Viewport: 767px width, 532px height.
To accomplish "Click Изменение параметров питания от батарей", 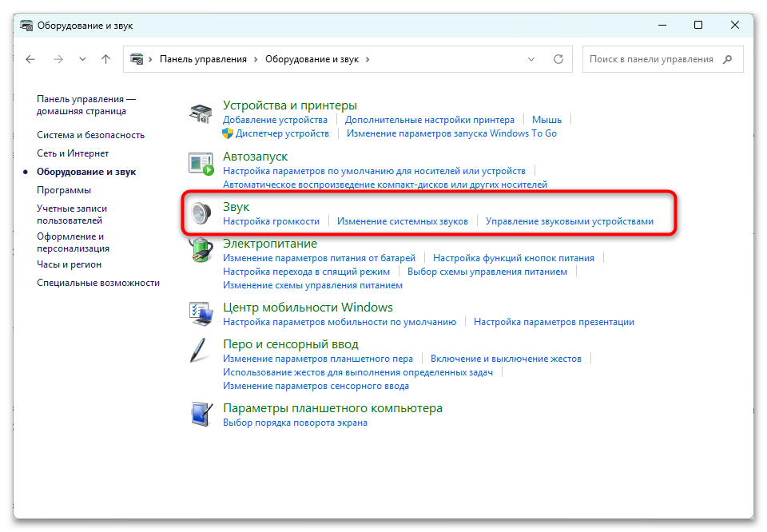I will point(319,258).
